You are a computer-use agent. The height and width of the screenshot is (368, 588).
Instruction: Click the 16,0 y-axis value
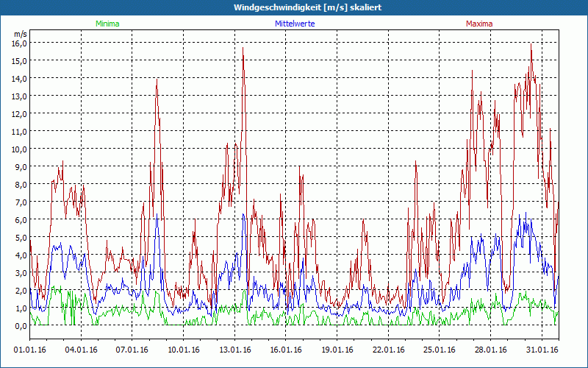[19, 43]
